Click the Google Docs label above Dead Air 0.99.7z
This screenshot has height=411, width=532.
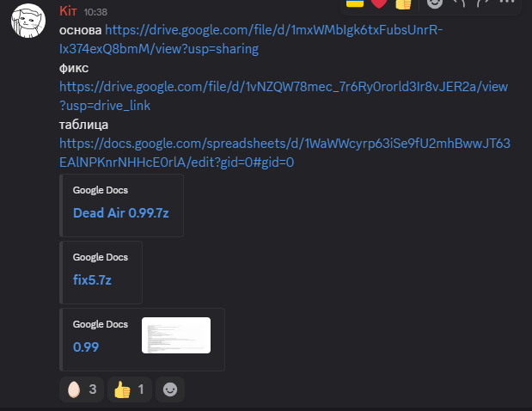[x=101, y=190]
